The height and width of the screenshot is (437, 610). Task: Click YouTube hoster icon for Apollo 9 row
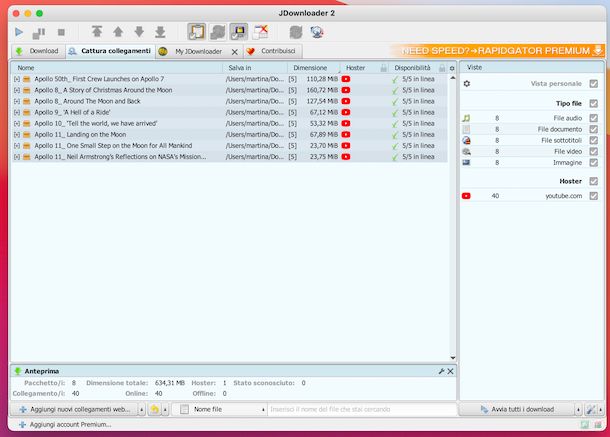coord(346,112)
